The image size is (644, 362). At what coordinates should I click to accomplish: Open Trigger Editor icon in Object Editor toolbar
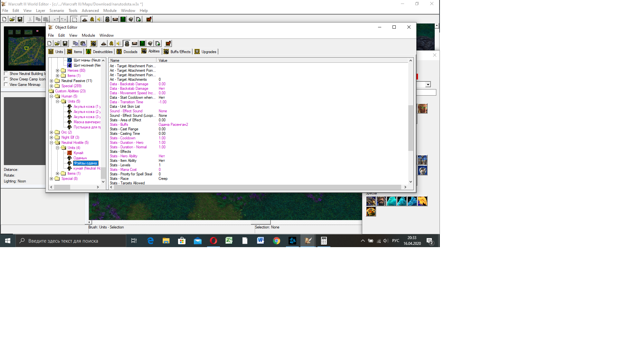[111, 43]
